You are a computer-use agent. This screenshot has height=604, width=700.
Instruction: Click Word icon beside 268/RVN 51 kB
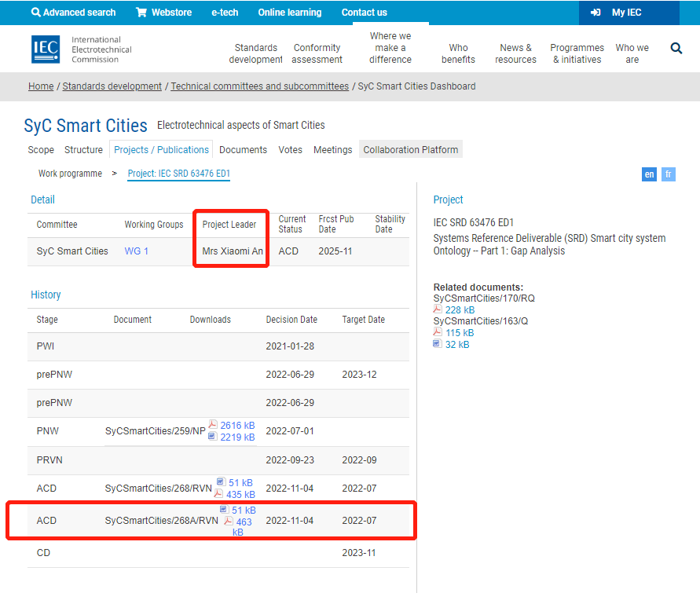221,481
